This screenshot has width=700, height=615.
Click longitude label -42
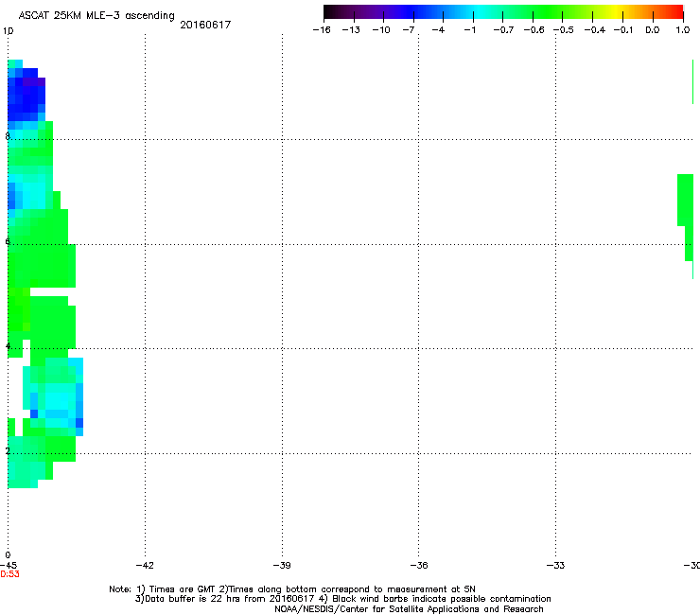(145, 566)
